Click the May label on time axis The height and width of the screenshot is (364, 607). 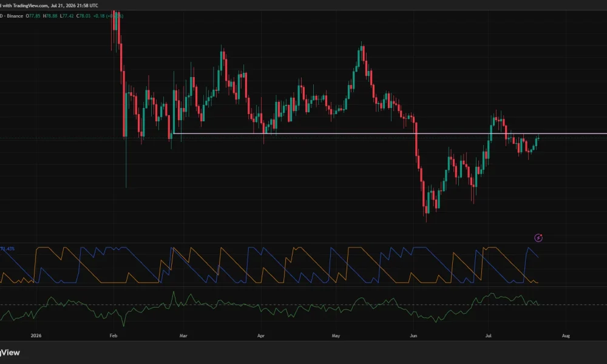tap(336, 335)
